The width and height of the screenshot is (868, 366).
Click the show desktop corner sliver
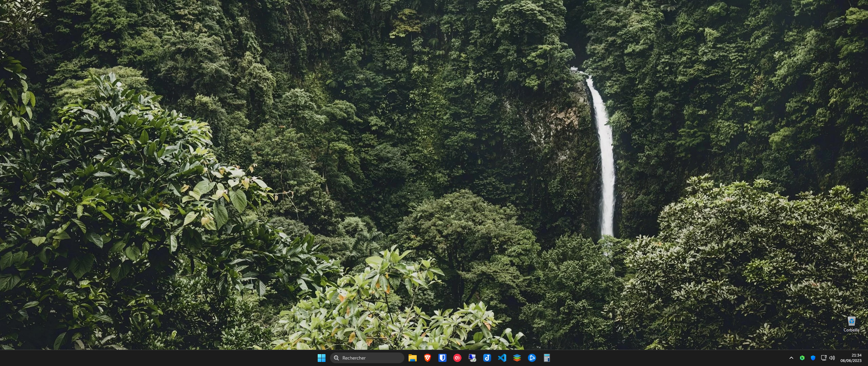click(x=867, y=358)
